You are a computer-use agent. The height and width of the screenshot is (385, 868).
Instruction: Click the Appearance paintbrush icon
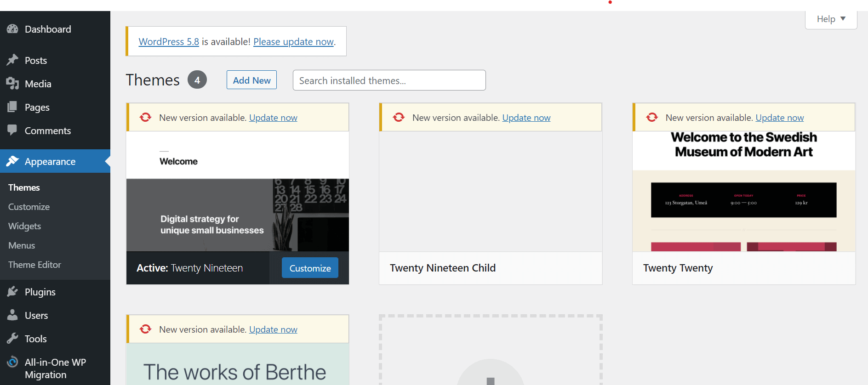point(12,161)
